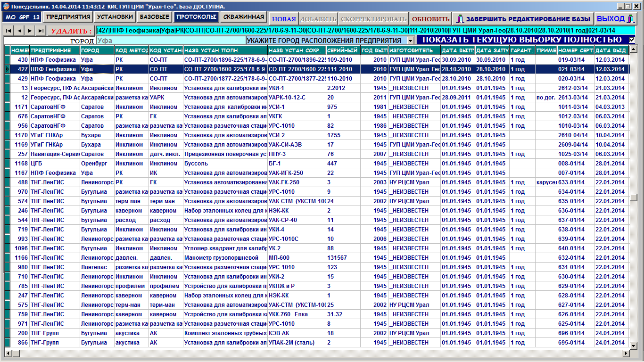Click the БГ-1 cell

(297, 164)
